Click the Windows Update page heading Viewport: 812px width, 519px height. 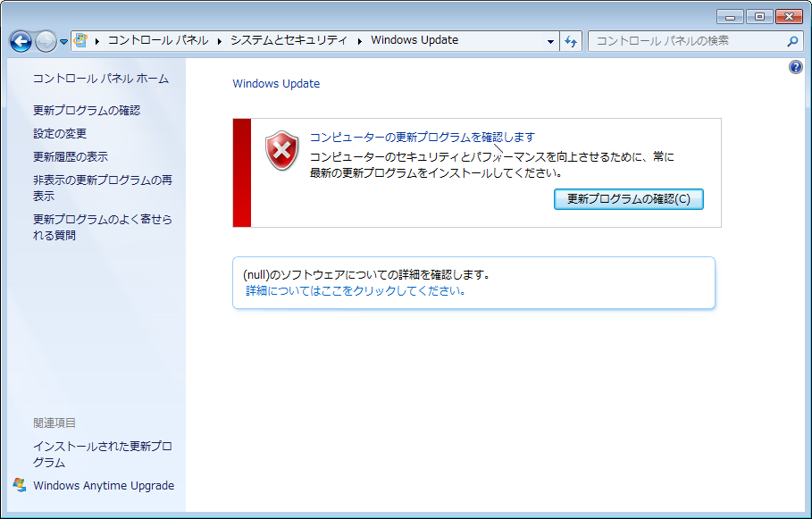pyautogui.click(x=276, y=84)
